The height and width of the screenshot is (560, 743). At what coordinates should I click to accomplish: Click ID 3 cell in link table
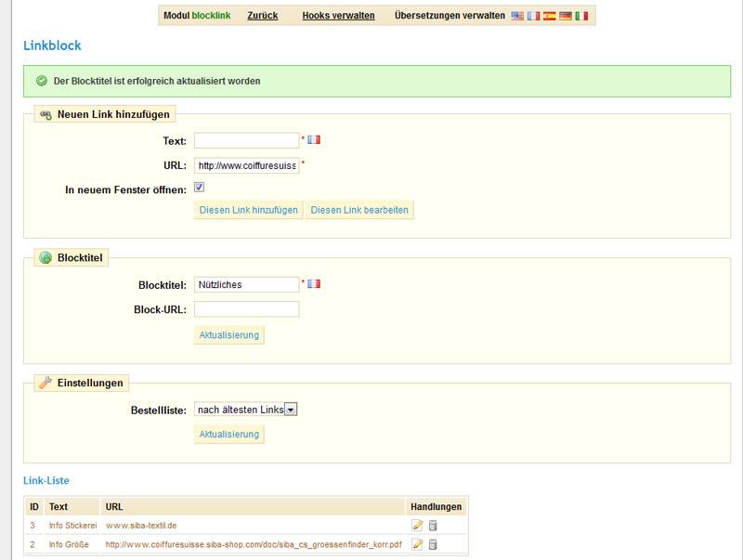[33, 526]
